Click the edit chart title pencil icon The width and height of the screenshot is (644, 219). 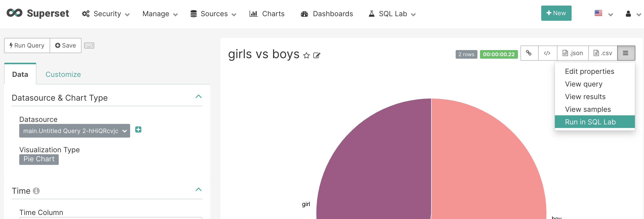coord(317,55)
